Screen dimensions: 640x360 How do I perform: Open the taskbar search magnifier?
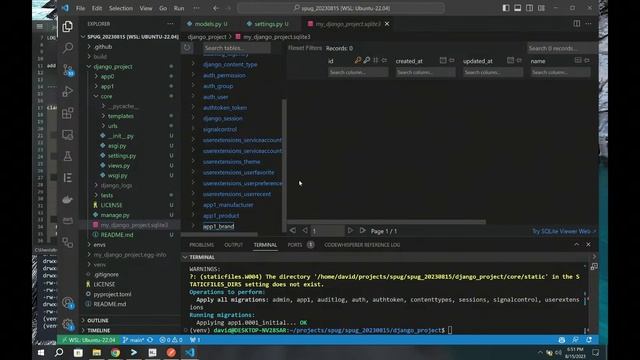pos(59,352)
